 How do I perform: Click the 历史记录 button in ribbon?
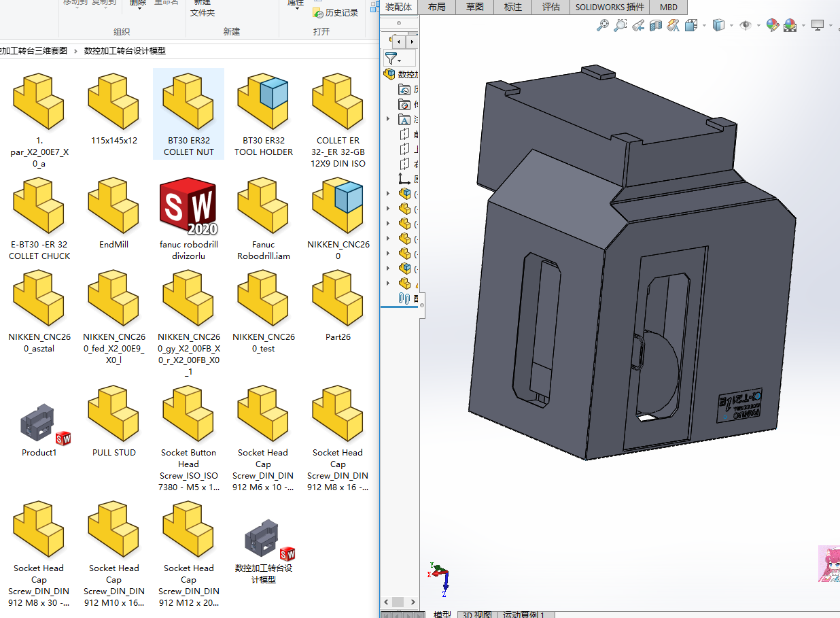point(336,13)
